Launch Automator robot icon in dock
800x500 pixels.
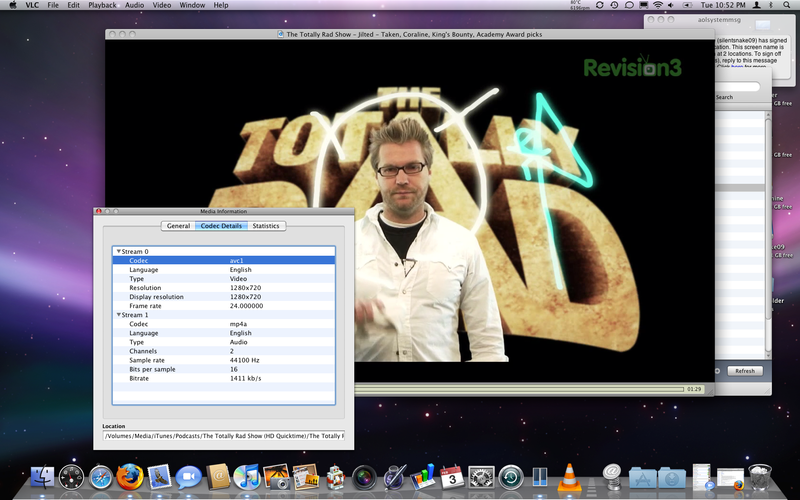335,478
